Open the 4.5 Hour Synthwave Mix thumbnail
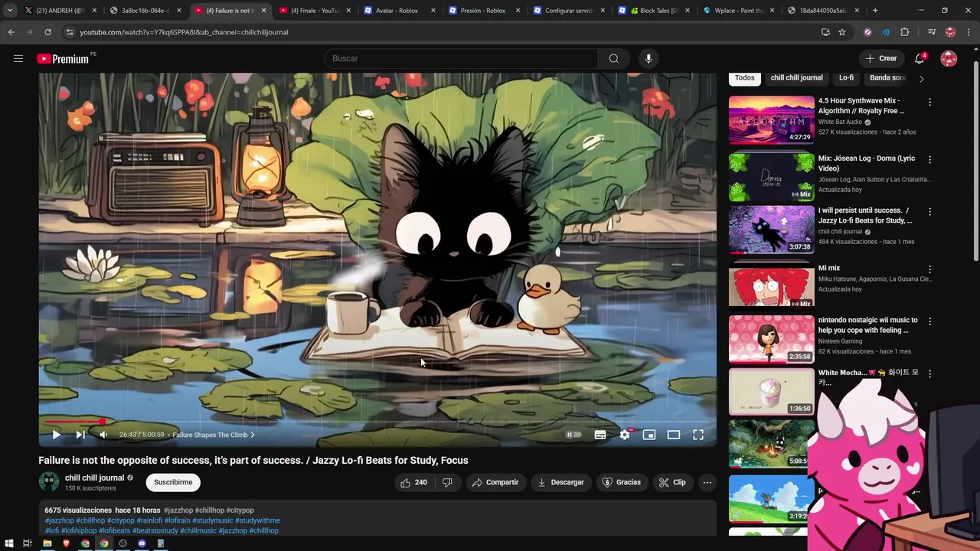980x551 pixels. (771, 120)
